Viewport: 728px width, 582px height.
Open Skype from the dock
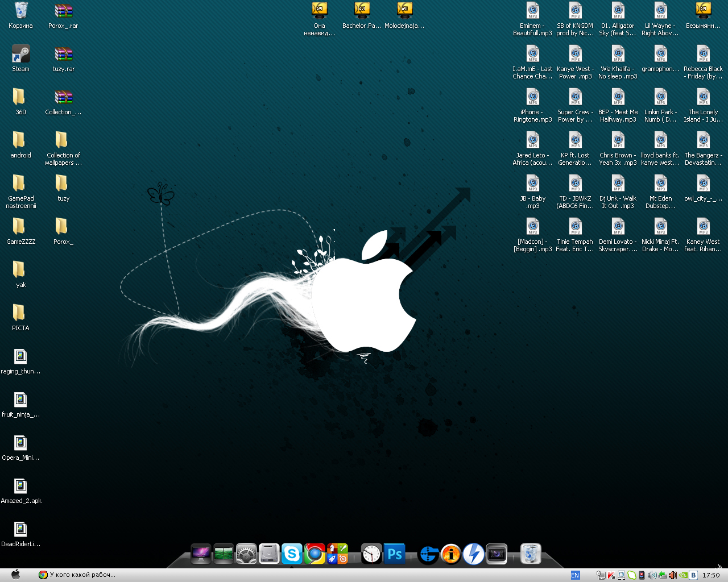click(292, 554)
